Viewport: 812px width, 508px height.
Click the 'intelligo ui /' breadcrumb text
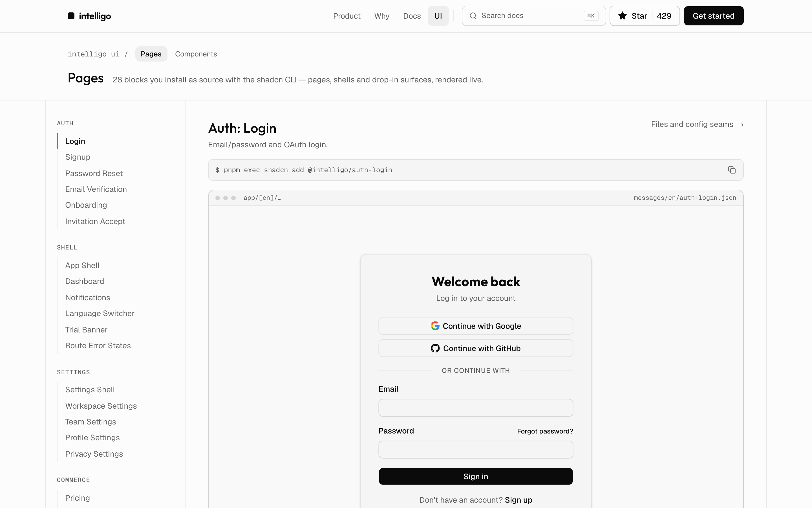click(x=98, y=54)
